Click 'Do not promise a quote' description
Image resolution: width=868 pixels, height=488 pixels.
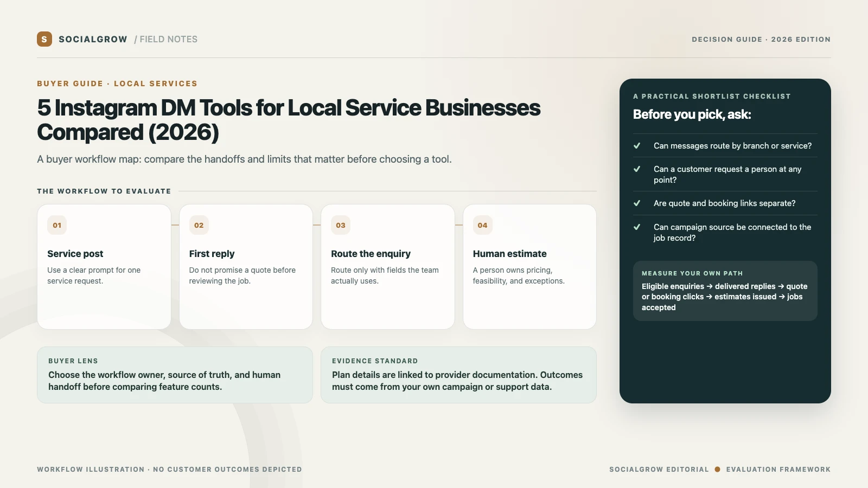point(242,275)
